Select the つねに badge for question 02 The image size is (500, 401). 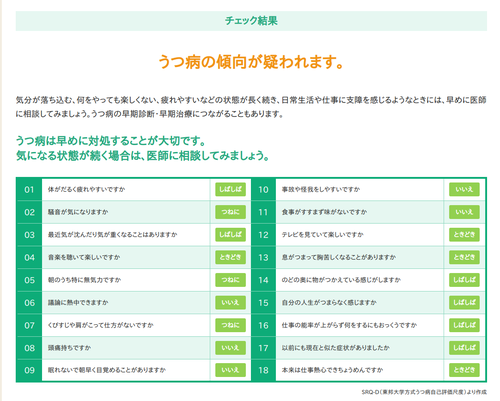(x=230, y=212)
